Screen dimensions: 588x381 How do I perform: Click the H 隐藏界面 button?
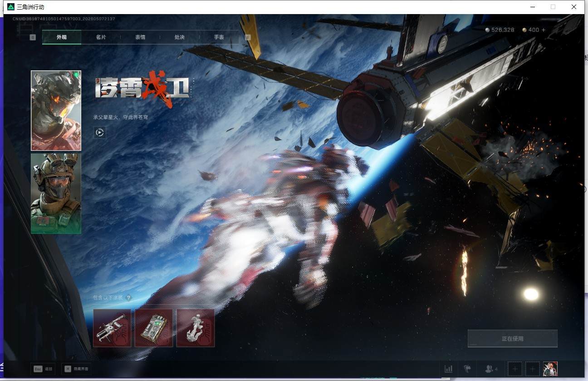(77, 369)
